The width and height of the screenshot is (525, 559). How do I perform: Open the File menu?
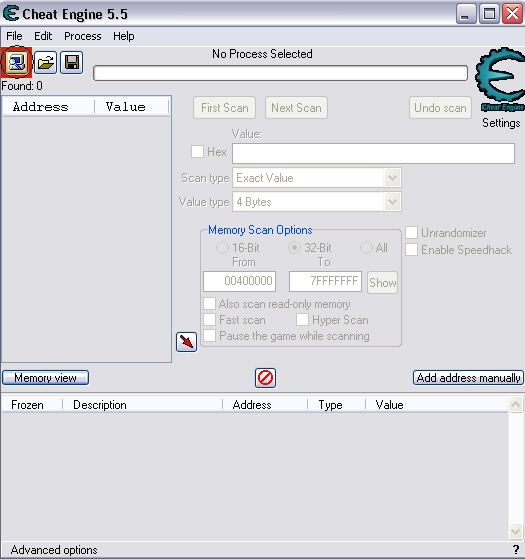pos(14,36)
